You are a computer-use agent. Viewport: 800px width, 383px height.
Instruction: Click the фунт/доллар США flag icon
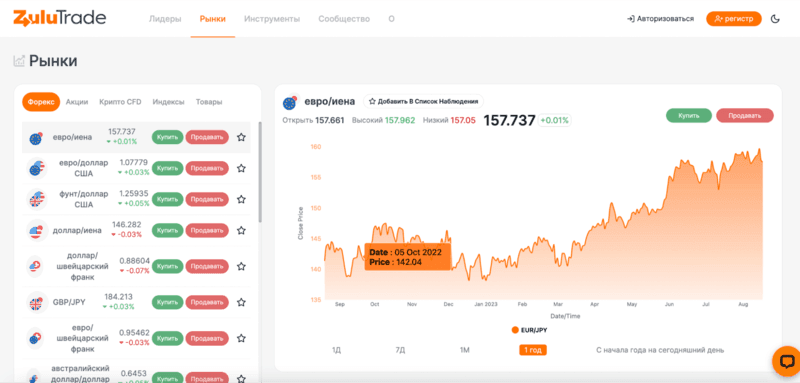pos(37,199)
